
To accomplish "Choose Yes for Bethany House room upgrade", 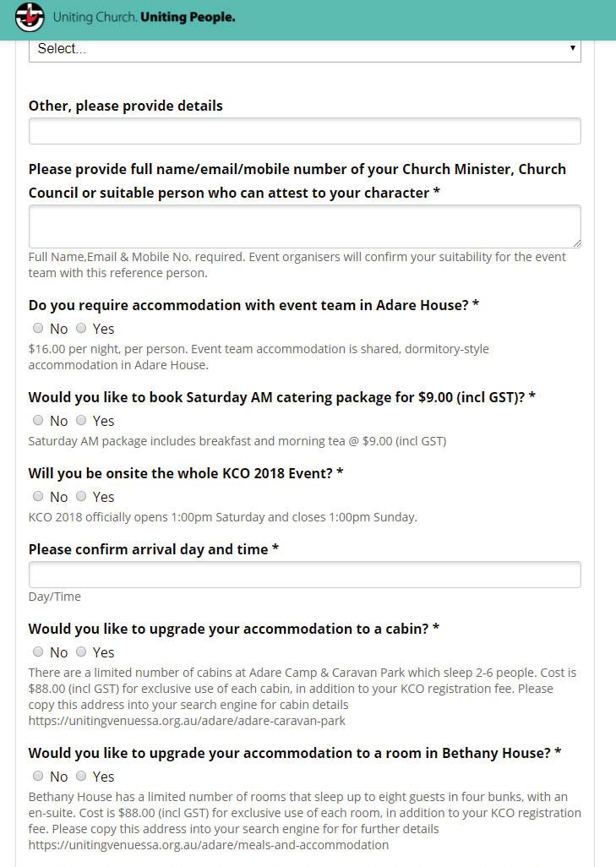I will (x=81, y=776).
